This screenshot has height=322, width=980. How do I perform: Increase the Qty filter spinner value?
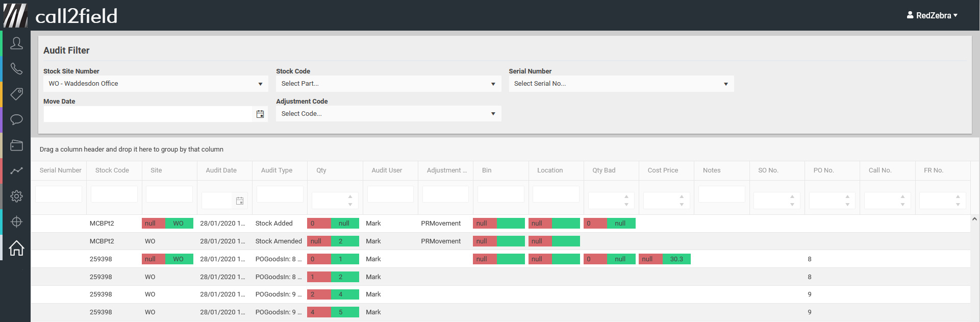[x=350, y=196]
